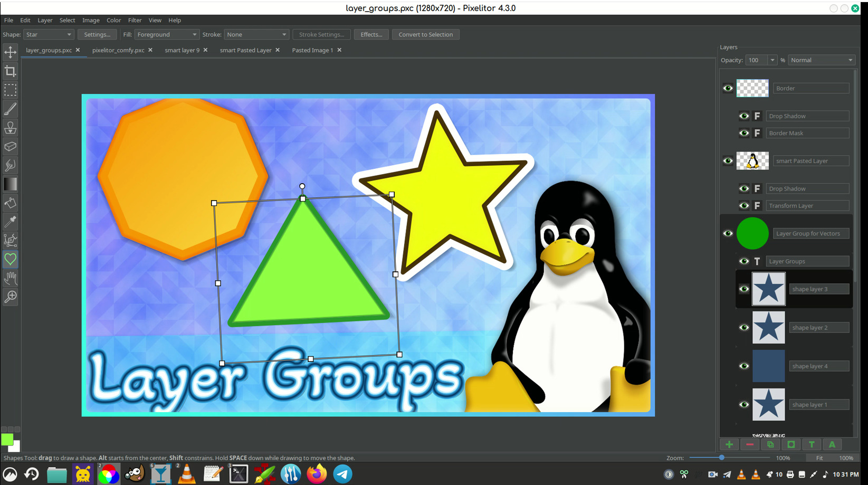Open the Image menu
The image size is (868, 485).
(91, 20)
